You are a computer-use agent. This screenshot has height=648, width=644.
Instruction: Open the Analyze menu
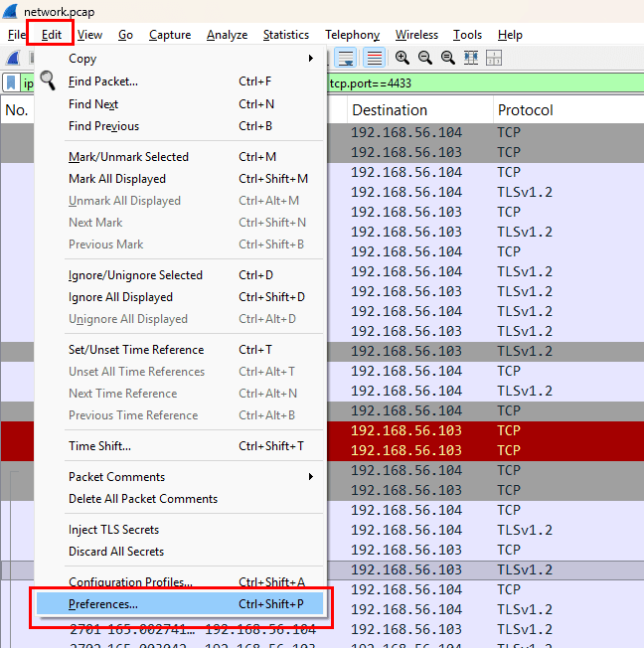point(227,35)
